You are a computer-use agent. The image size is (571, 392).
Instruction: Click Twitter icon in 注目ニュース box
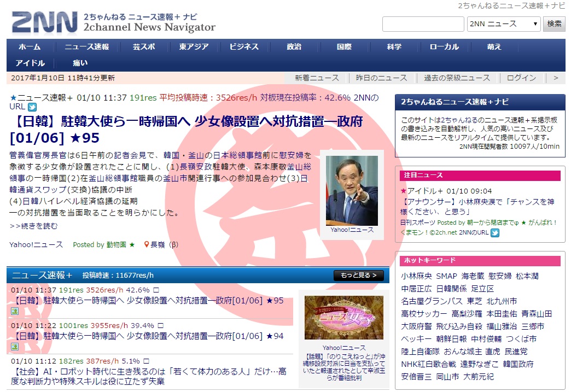[494, 232]
